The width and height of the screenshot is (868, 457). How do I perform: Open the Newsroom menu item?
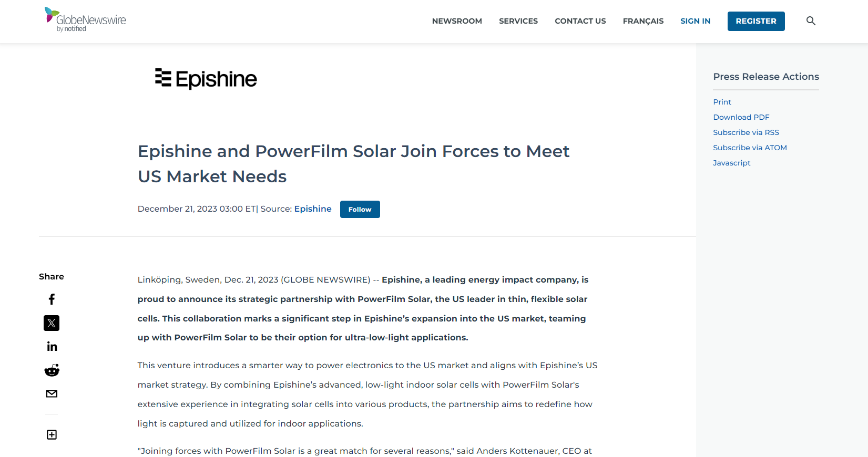[457, 21]
